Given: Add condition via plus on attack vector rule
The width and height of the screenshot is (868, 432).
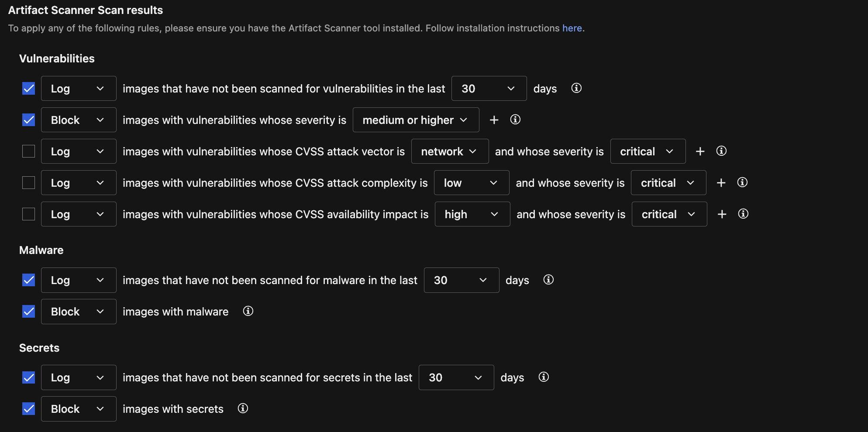Looking at the screenshot, I should pyautogui.click(x=700, y=151).
